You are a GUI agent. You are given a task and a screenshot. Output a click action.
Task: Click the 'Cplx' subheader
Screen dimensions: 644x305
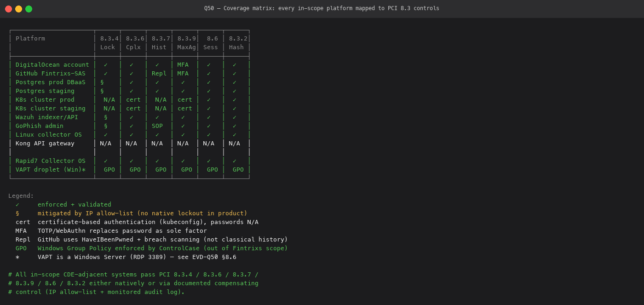133,47
